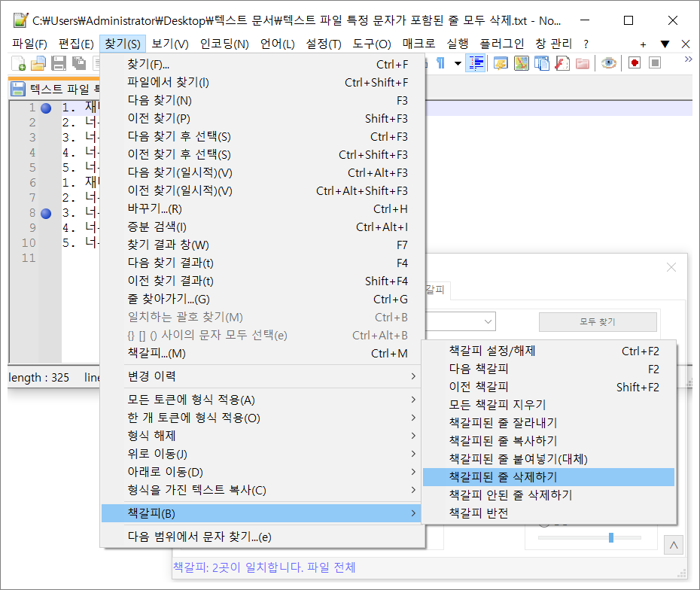This screenshot has height=590, width=700.
Task: Select 책갈피된 줄 삭제하기
Action: tap(549, 477)
